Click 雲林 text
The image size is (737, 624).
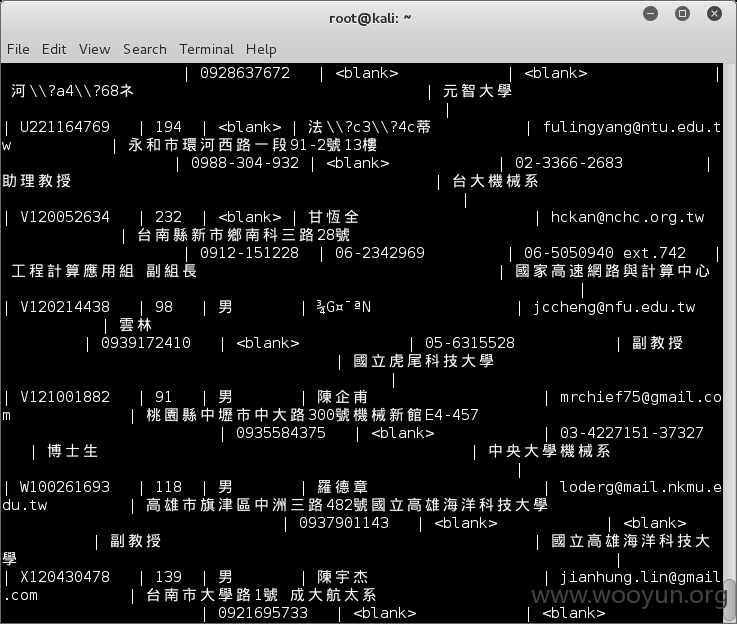point(135,325)
